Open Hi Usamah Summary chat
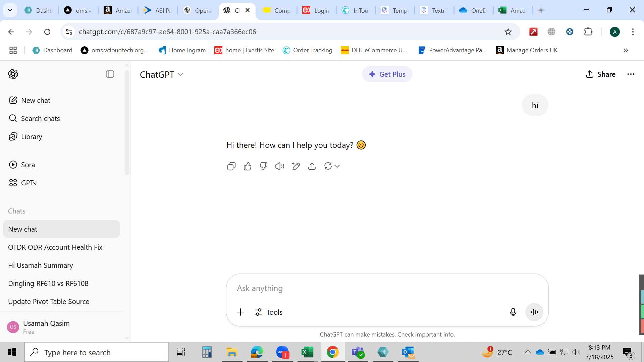644x362 pixels. click(x=62, y=265)
